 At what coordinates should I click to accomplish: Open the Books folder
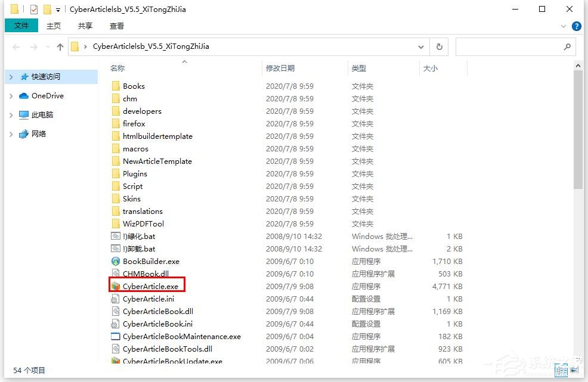tap(132, 86)
